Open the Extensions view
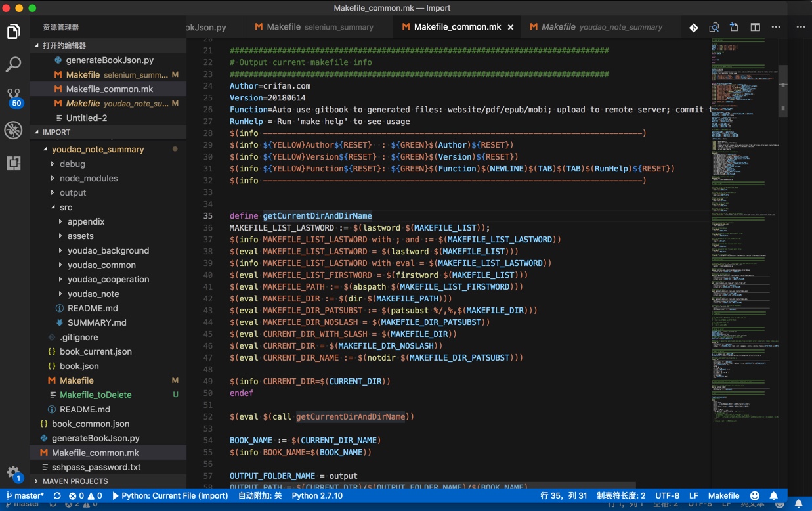Viewport: 812px width, 511px height. [x=13, y=163]
